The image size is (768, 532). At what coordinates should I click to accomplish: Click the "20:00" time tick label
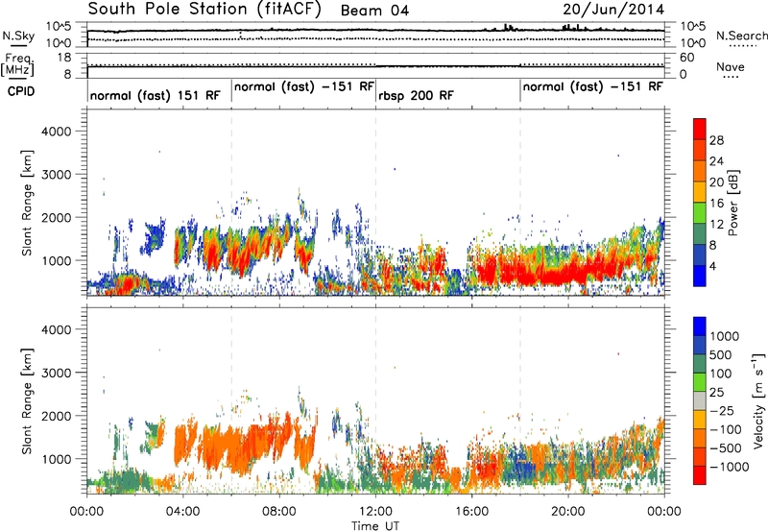pyautogui.click(x=567, y=512)
